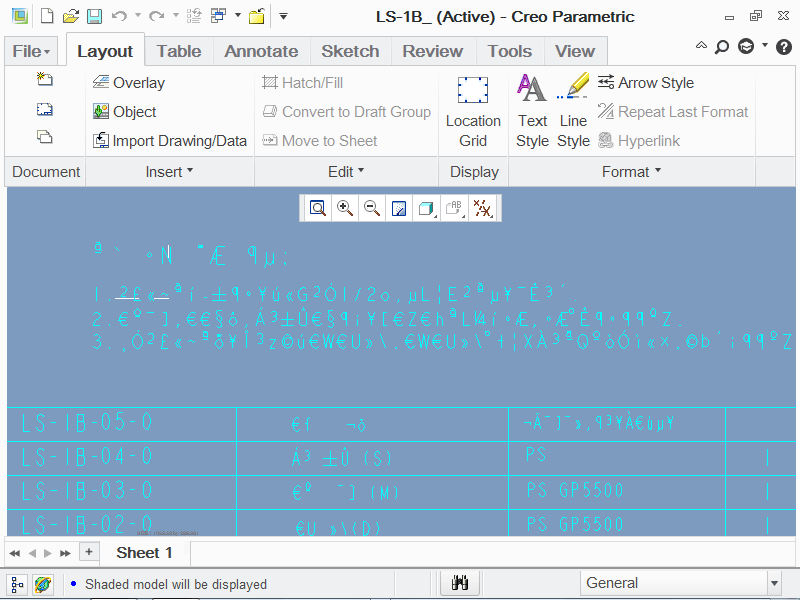Toggle the display style cube icon

pyautogui.click(x=426, y=208)
